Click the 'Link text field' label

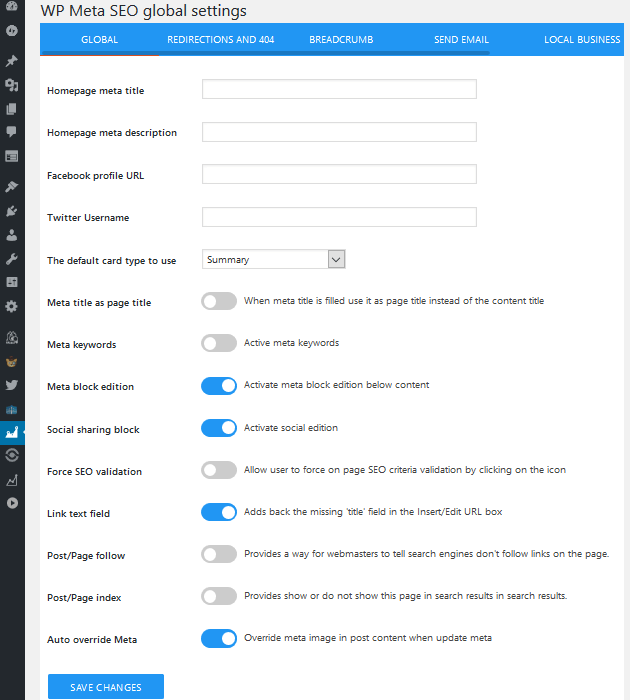(x=79, y=513)
